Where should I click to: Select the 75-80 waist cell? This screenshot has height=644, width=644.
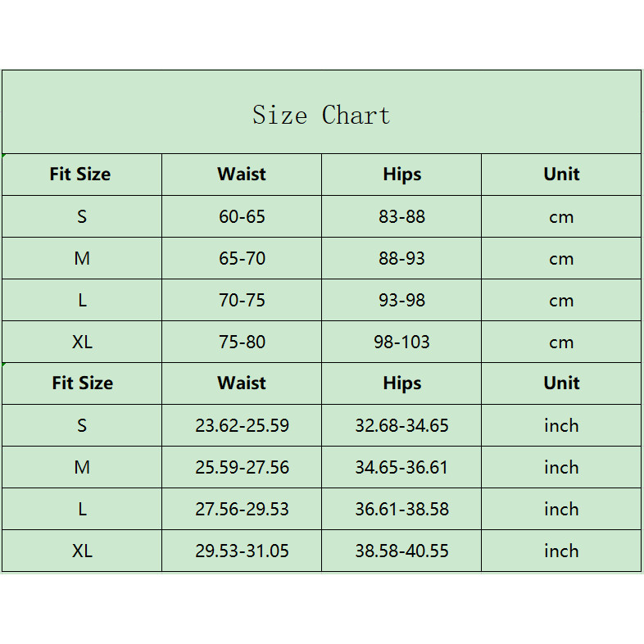pyautogui.click(x=242, y=342)
